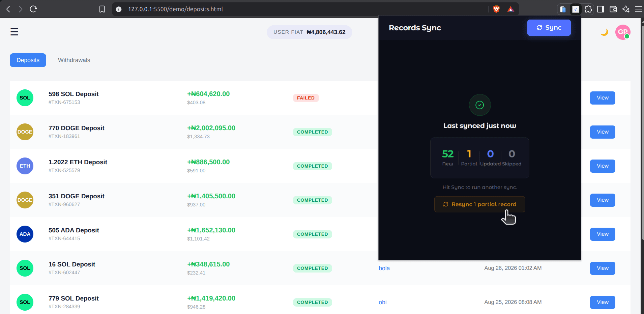Toggle the browser sidebar panel
This screenshot has width=644, height=314.
tap(601, 9)
